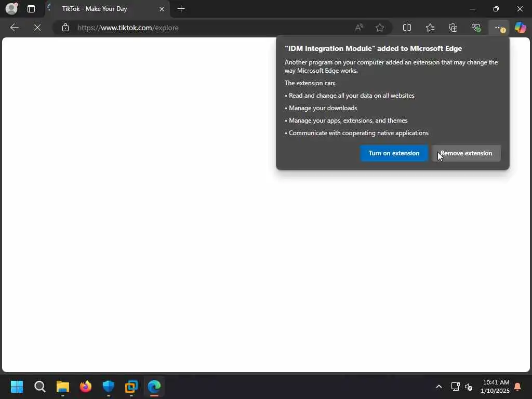Open the tab actions menu icon

tap(31, 9)
